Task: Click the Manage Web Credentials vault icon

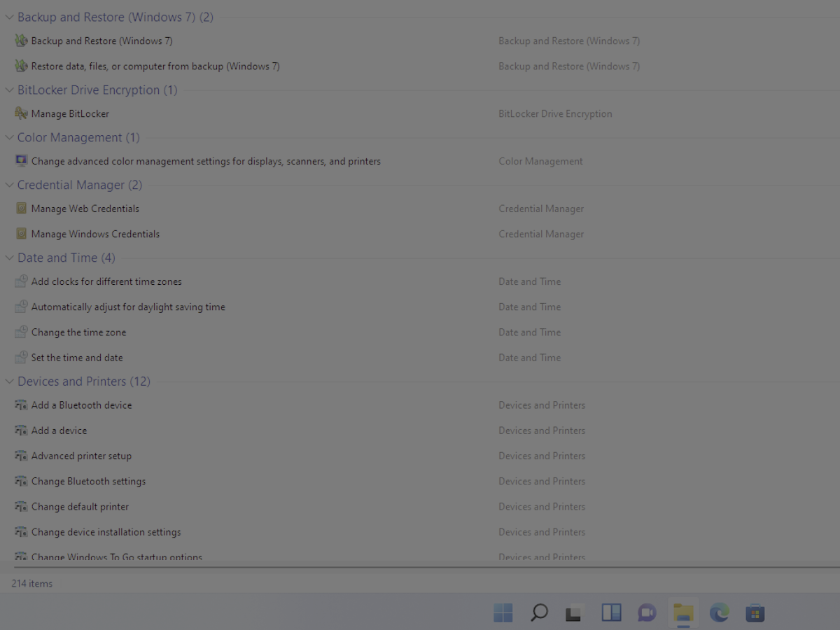Action: [21, 209]
